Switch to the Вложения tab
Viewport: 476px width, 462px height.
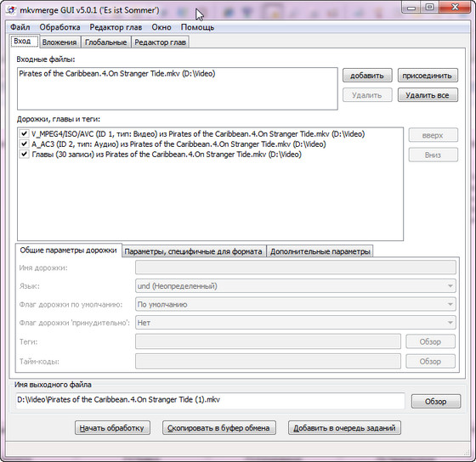tap(59, 42)
